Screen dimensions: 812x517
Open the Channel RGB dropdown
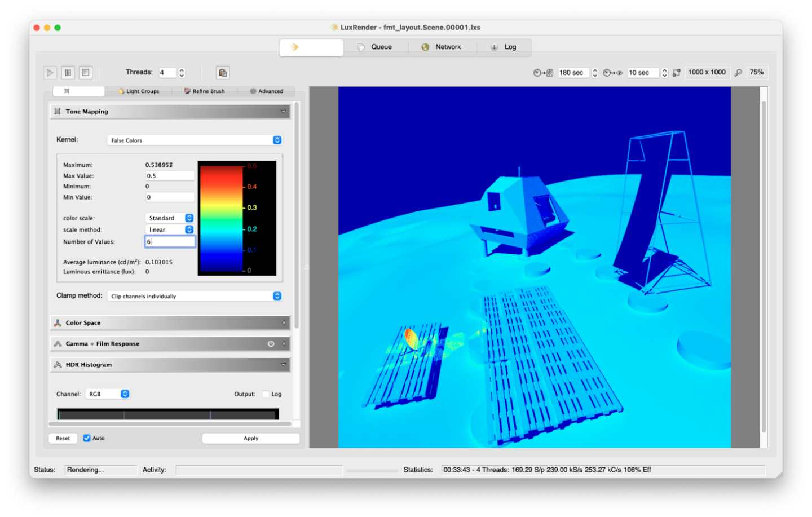(x=108, y=394)
